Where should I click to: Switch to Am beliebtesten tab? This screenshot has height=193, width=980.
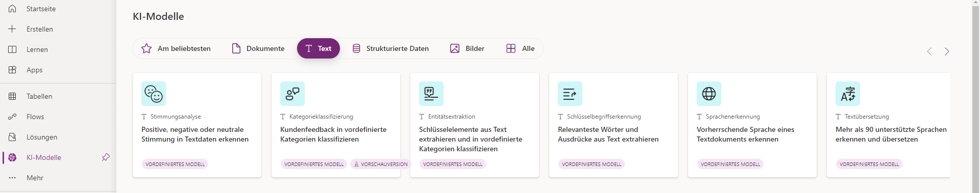176,48
